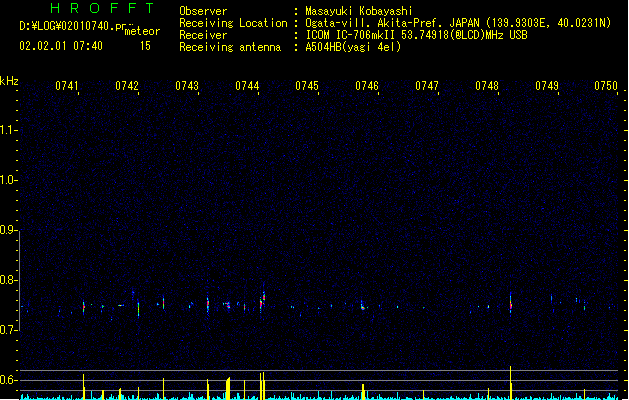
Task: Click the 0748 time marker
Action: coord(487,86)
